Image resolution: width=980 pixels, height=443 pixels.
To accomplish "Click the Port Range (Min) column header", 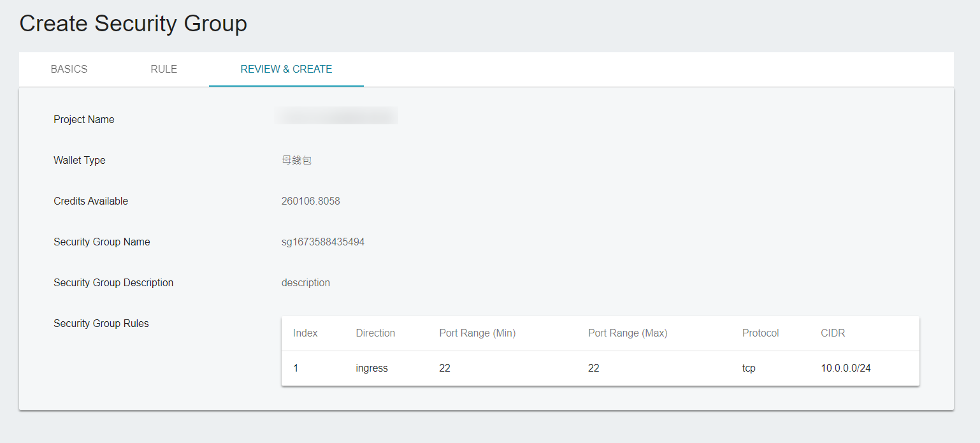I will pos(477,333).
